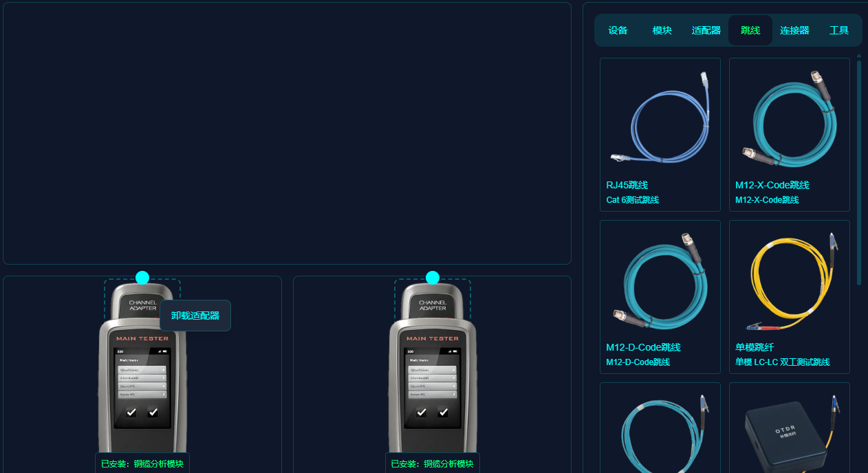The image size is (868, 473).
Task: Switch to the 工具 tab
Action: coord(838,30)
